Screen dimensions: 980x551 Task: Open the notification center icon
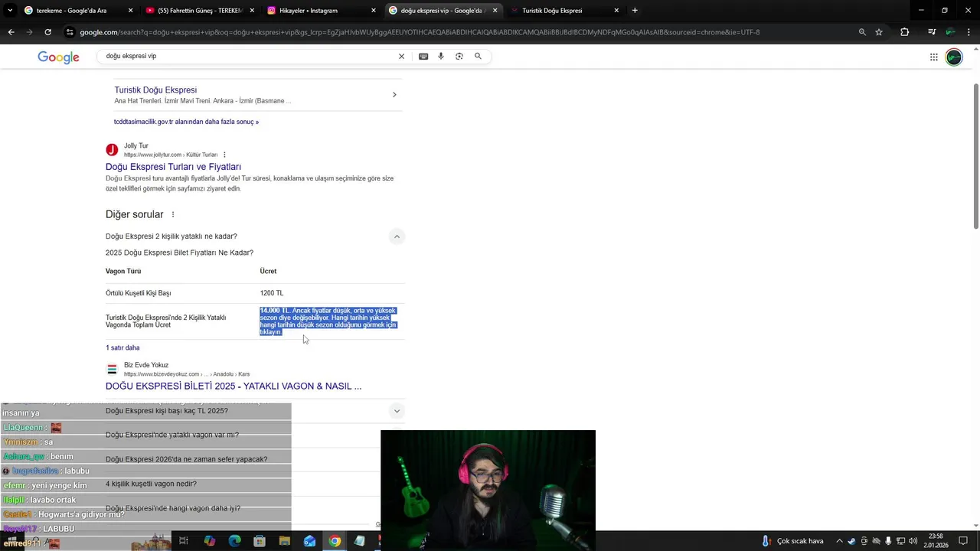963,541
